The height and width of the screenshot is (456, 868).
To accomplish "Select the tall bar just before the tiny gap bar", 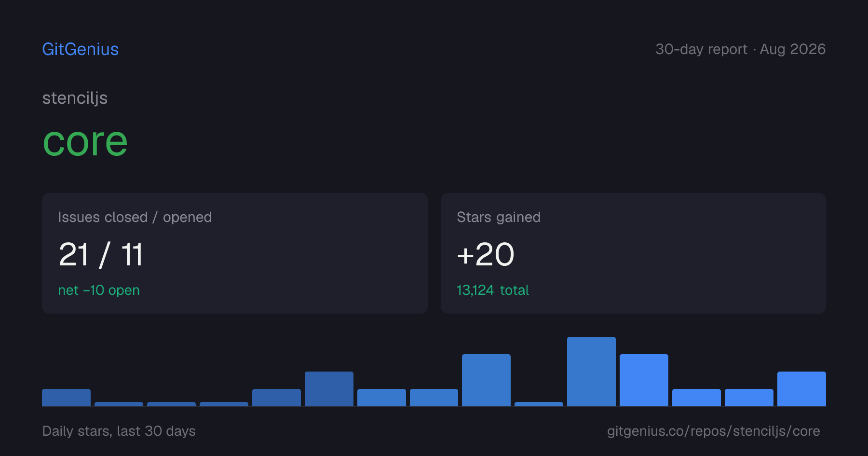I will [486, 380].
